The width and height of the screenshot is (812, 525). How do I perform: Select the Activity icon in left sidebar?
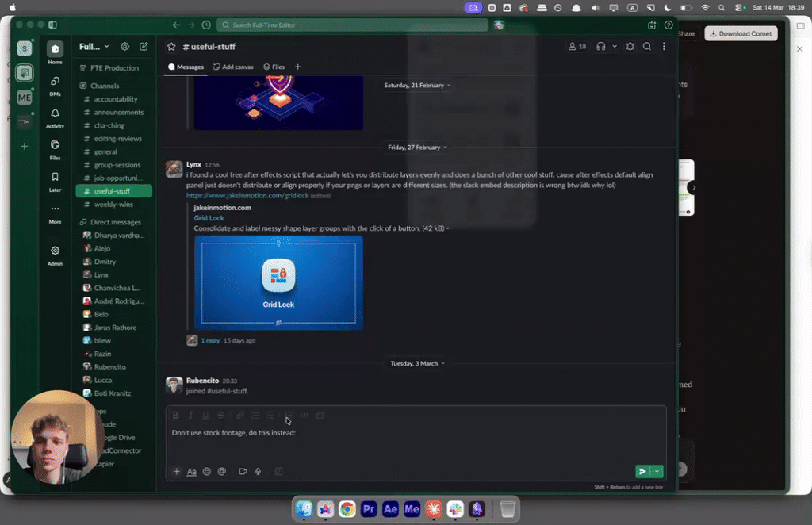tap(55, 116)
